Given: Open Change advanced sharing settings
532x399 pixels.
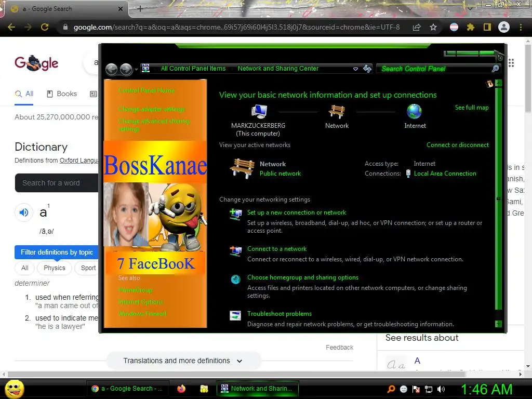Looking at the screenshot, I should tap(154, 125).
